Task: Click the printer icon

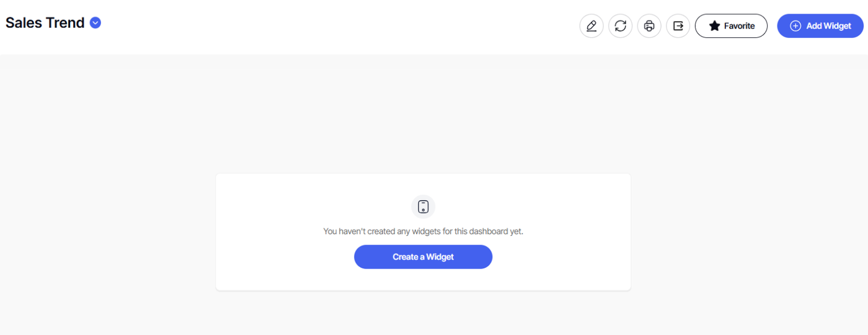Action: click(x=649, y=26)
